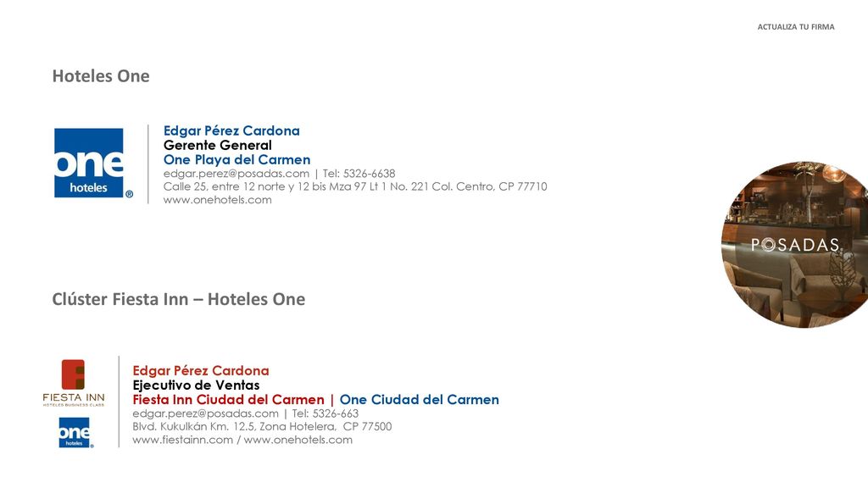Image resolution: width=868 pixels, height=488 pixels.
Task: Open the www.onehotels.com link in the first signature
Action: click(x=218, y=200)
